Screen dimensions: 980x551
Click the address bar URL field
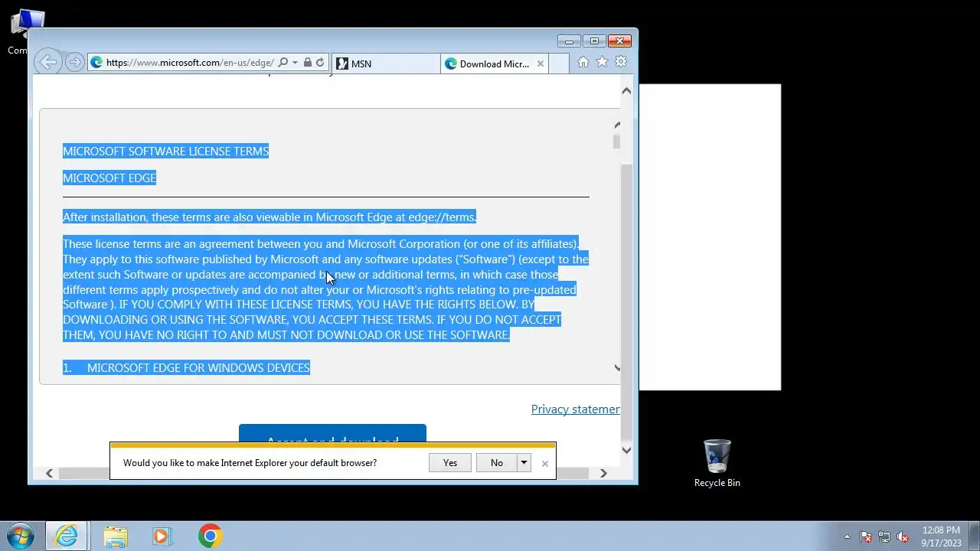coord(190,63)
